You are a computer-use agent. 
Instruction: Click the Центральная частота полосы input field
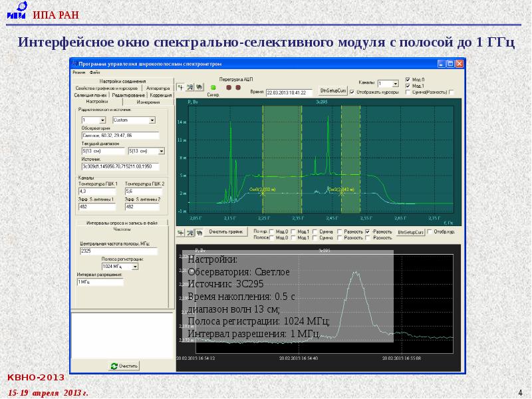point(118,251)
